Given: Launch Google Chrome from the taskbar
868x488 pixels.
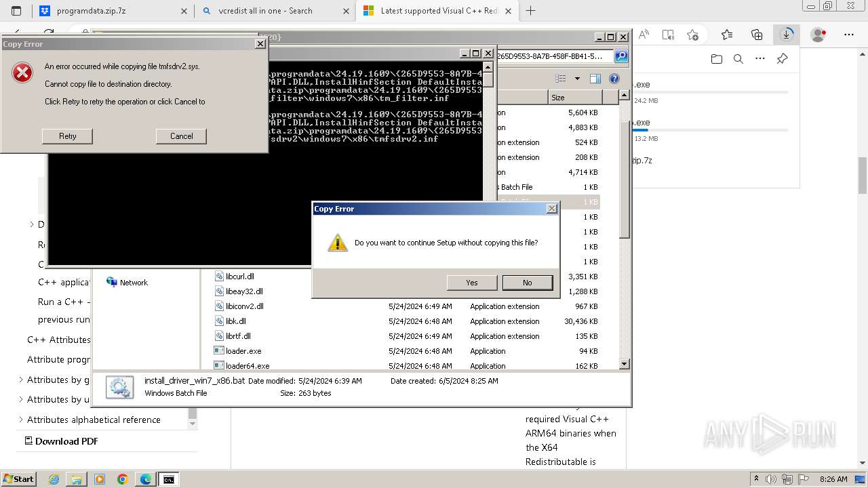Looking at the screenshot, I should click(x=123, y=479).
